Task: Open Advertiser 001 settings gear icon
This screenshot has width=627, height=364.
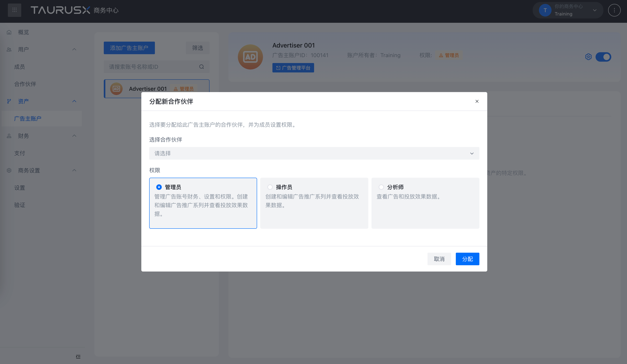Action: 588,57
